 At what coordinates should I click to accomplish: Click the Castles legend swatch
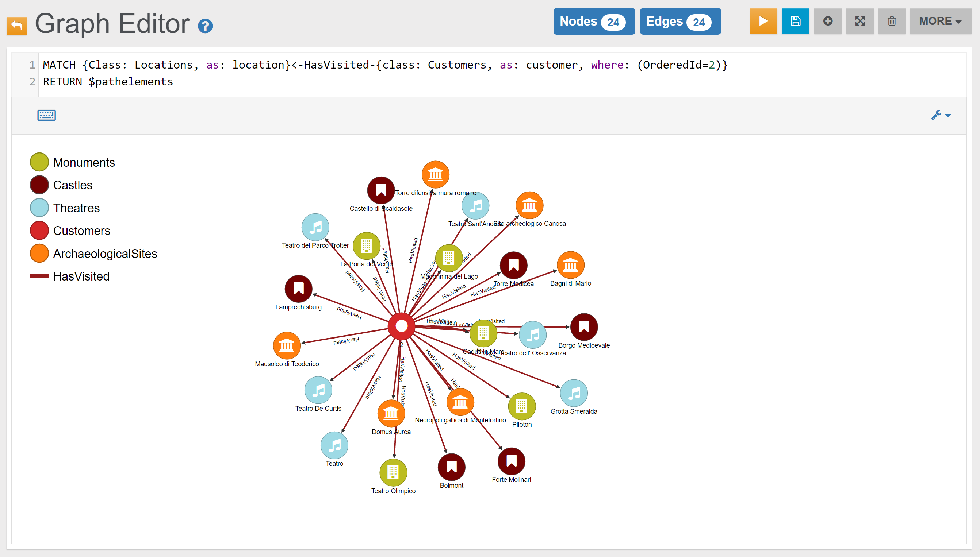click(39, 185)
